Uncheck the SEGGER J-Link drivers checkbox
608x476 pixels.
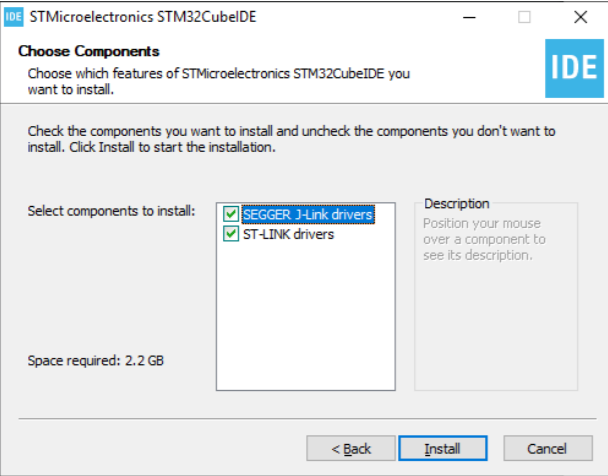231,214
